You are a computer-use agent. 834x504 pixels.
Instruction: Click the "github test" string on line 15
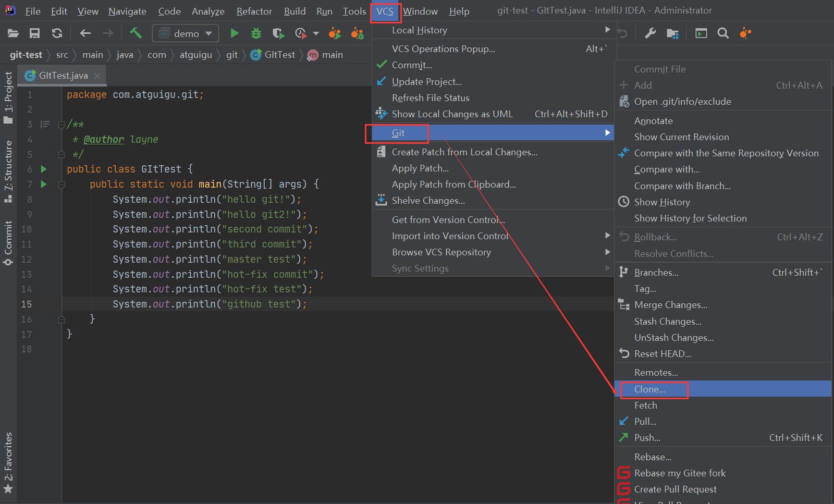(x=259, y=304)
